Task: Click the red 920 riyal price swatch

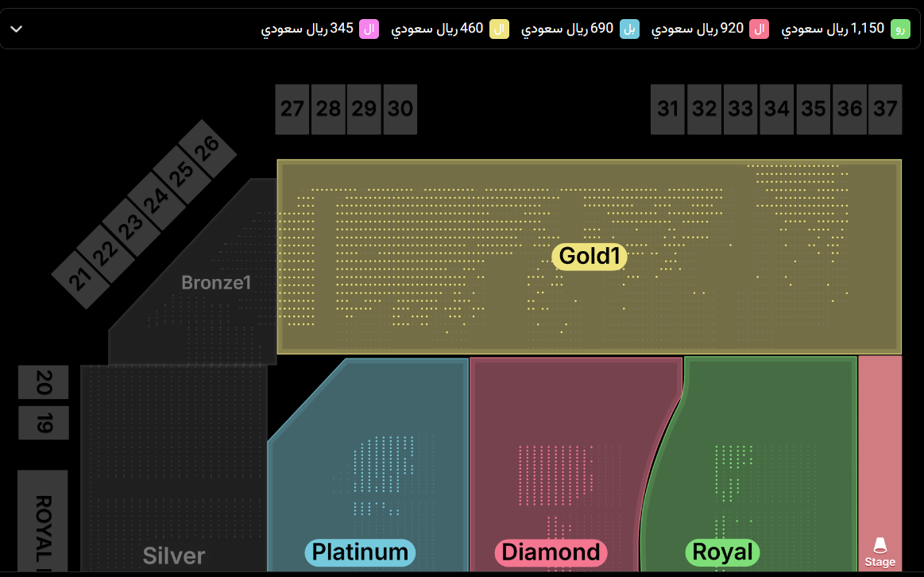Action: click(760, 29)
